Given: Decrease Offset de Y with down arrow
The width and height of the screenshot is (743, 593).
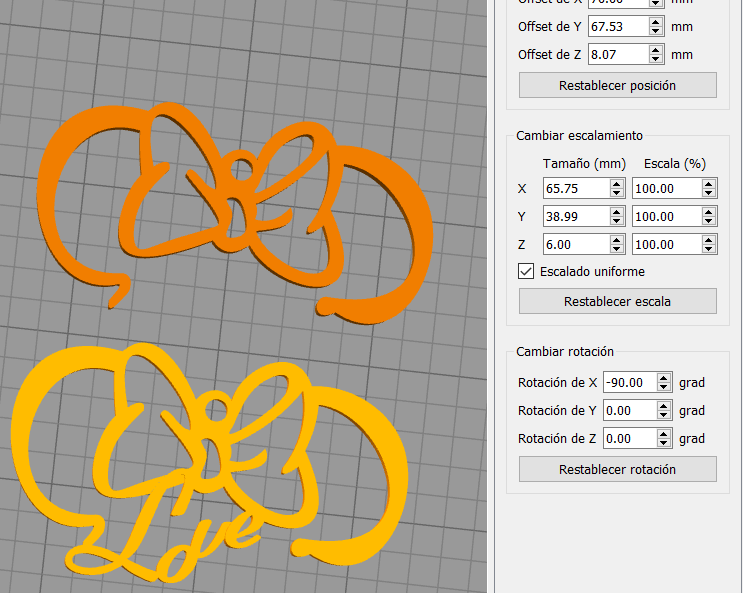Looking at the screenshot, I should [656, 31].
